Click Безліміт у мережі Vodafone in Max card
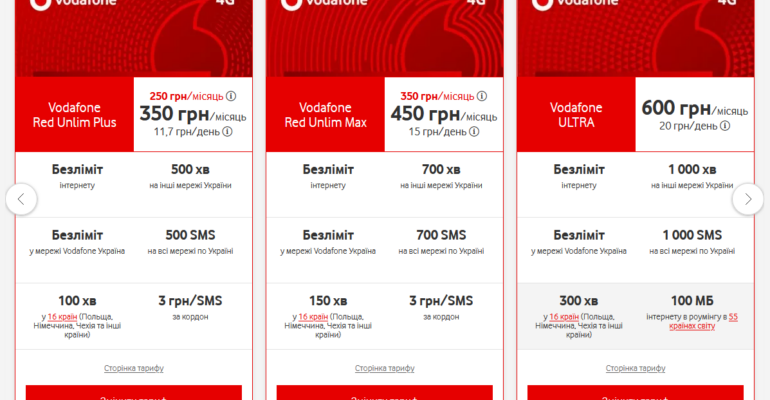 click(328, 242)
